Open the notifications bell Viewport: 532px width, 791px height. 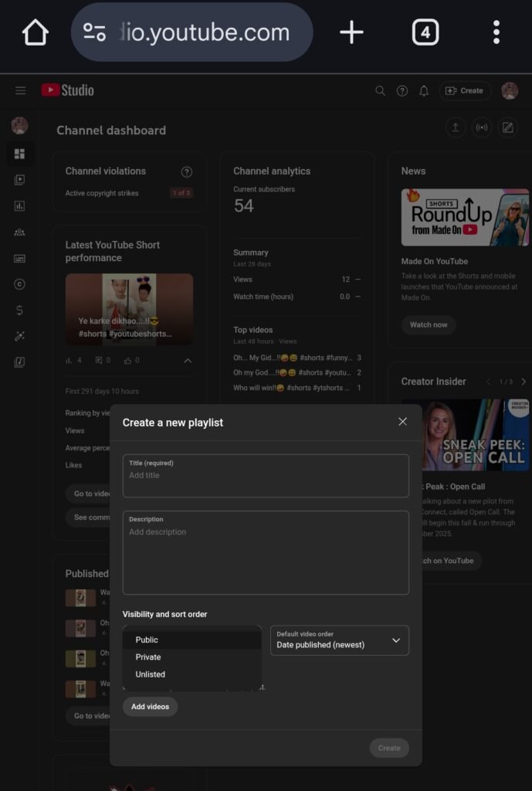424,91
